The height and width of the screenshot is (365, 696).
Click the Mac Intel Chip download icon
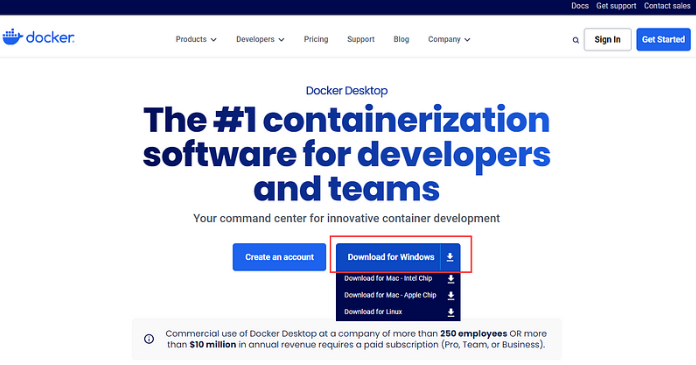click(x=451, y=279)
